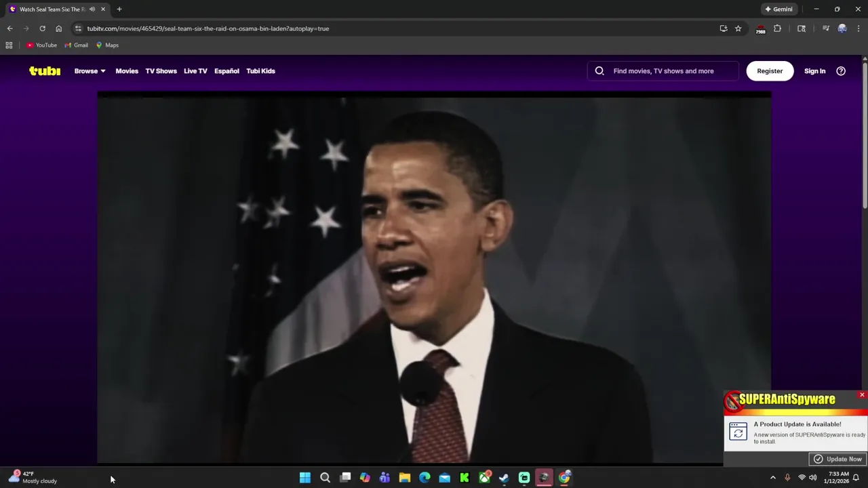Open File Explorer from the taskbar
The height and width of the screenshot is (488, 868).
(405, 478)
